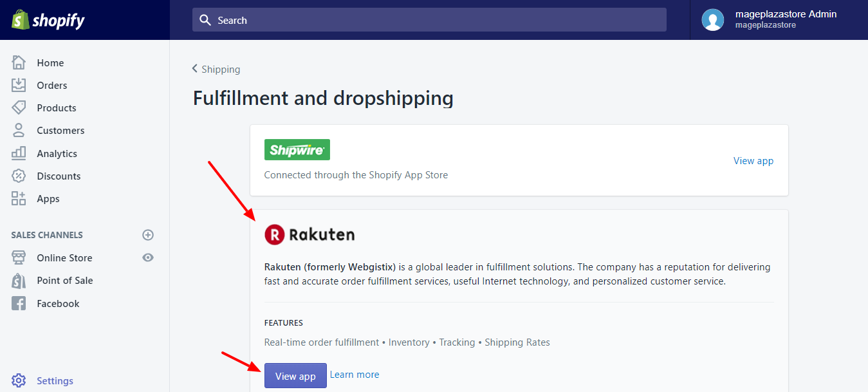Click the Orders inbox icon
The image size is (868, 392).
pos(19,85)
